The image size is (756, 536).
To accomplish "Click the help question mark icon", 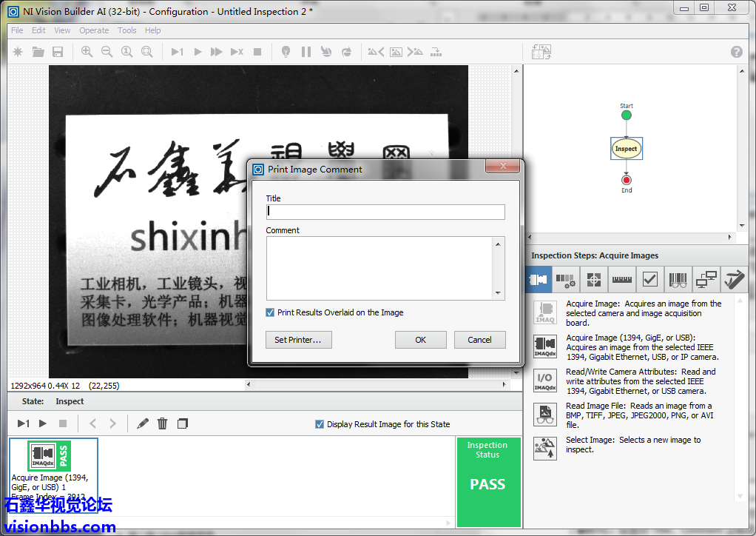I will point(736,52).
